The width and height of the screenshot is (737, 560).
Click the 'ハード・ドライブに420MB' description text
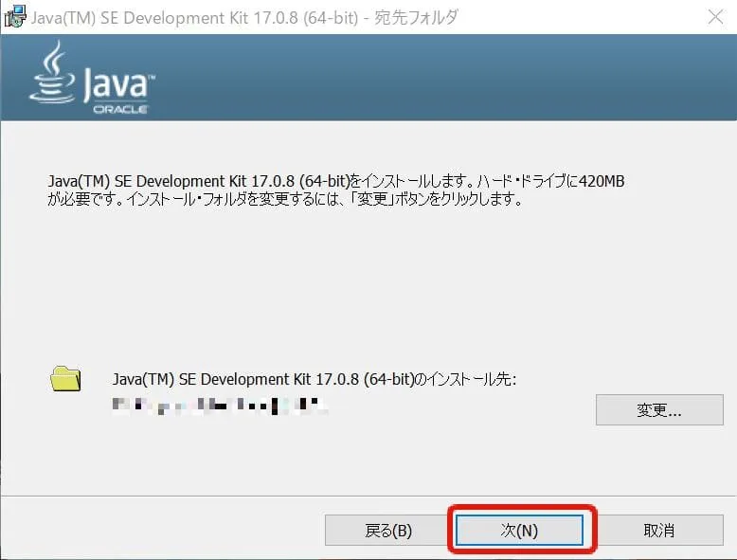550,181
